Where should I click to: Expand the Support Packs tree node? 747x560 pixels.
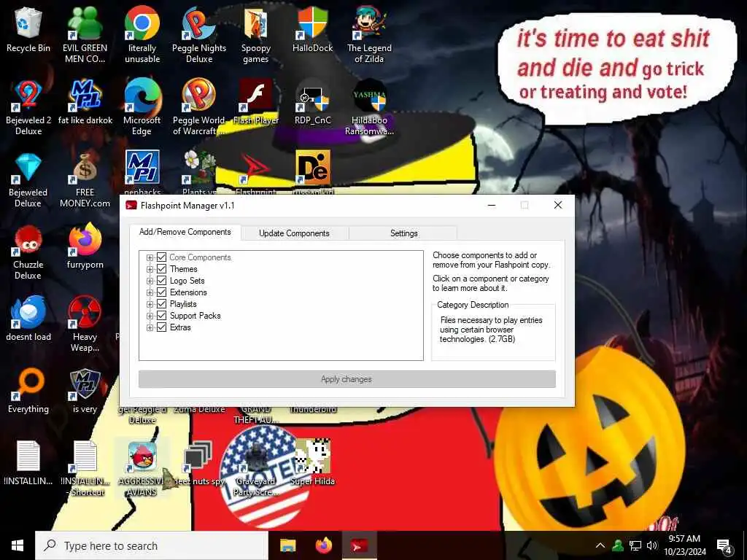pyautogui.click(x=150, y=316)
